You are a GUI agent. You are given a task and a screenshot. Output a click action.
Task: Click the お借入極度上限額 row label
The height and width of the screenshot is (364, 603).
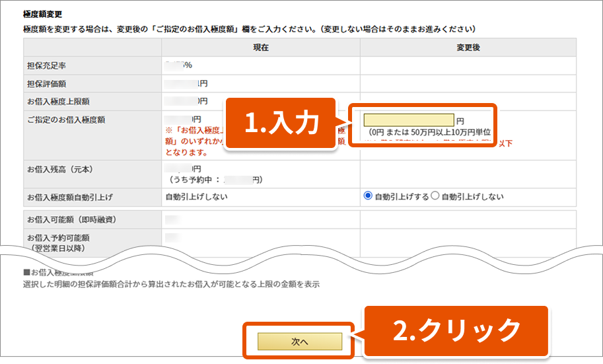tap(58, 102)
